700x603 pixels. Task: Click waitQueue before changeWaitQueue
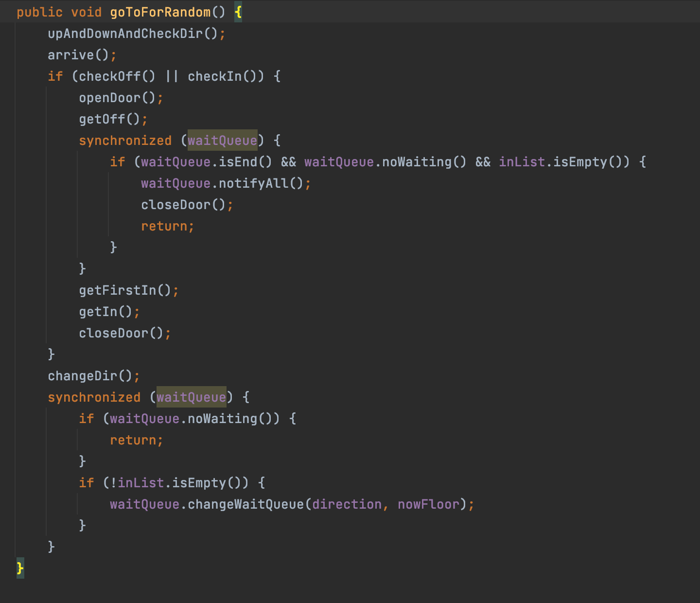[144, 504]
